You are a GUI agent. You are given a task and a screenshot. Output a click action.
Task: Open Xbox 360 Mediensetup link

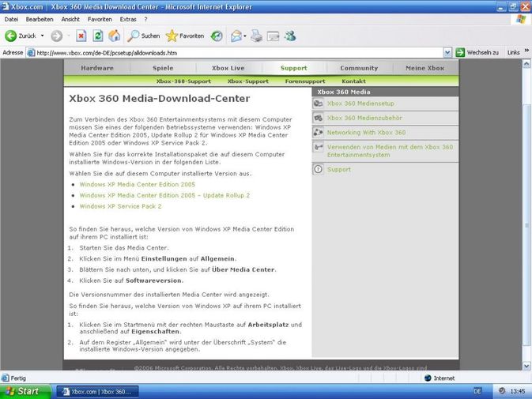point(360,104)
